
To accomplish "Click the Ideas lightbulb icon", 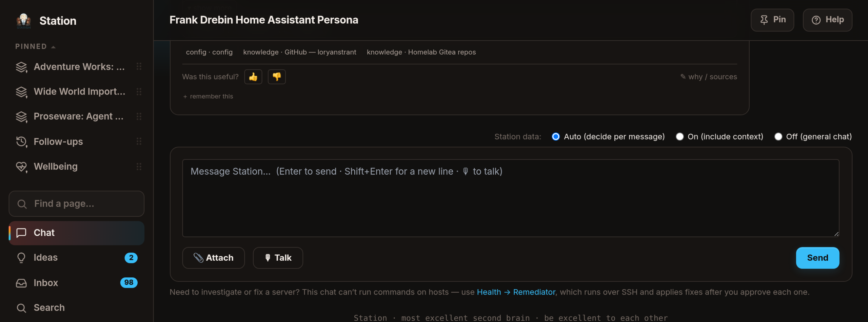I will pyautogui.click(x=21, y=258).
